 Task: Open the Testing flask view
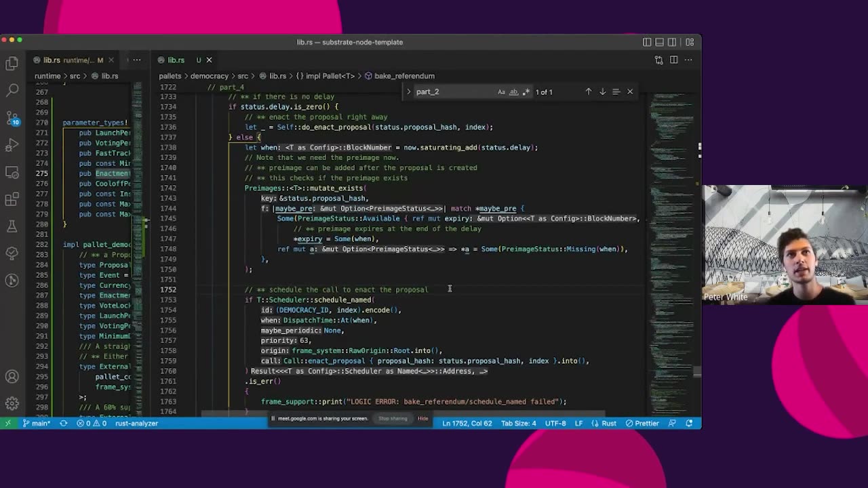[12, 226]
